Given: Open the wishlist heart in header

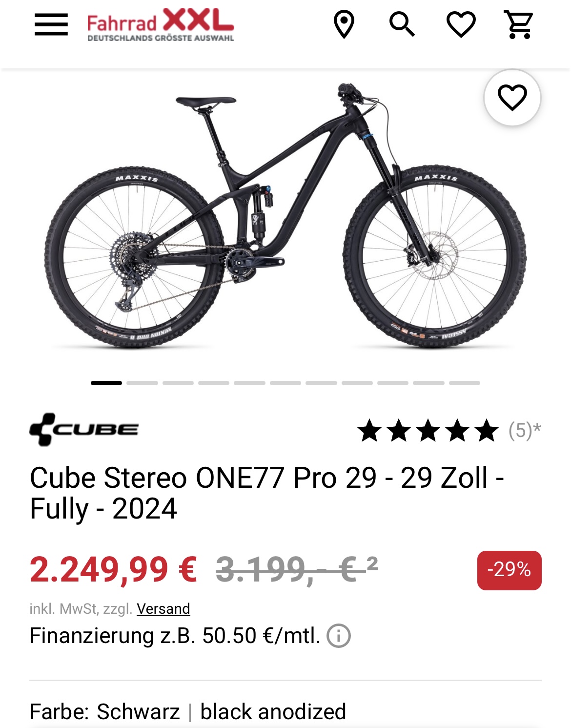Looking at the screenshot, I should point(461,24).
